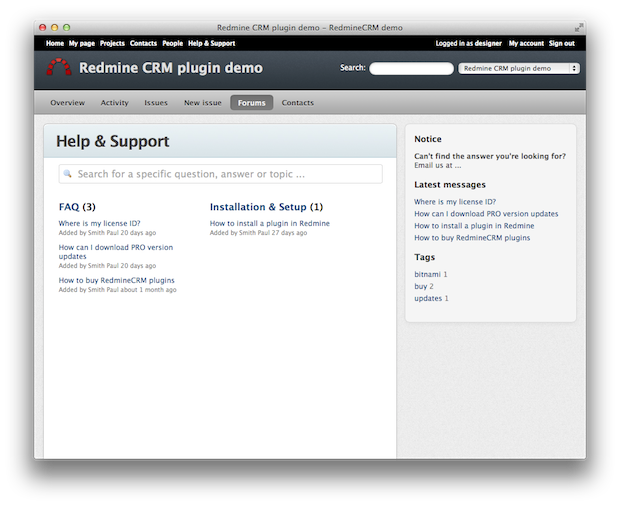The width and height of the screenshot is (620, 506).
Task: Go to the Issues tab
Action: (x=156, y=103)
